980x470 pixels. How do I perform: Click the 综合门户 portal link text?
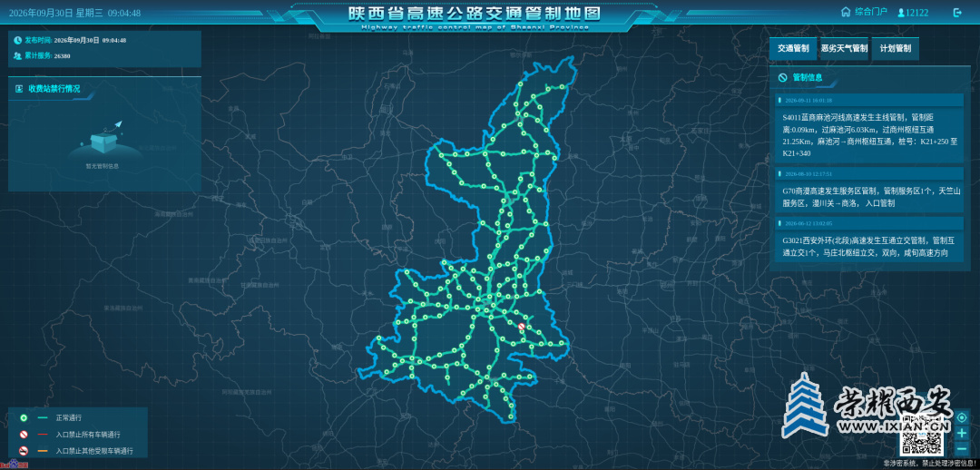[x=871, y=13]
